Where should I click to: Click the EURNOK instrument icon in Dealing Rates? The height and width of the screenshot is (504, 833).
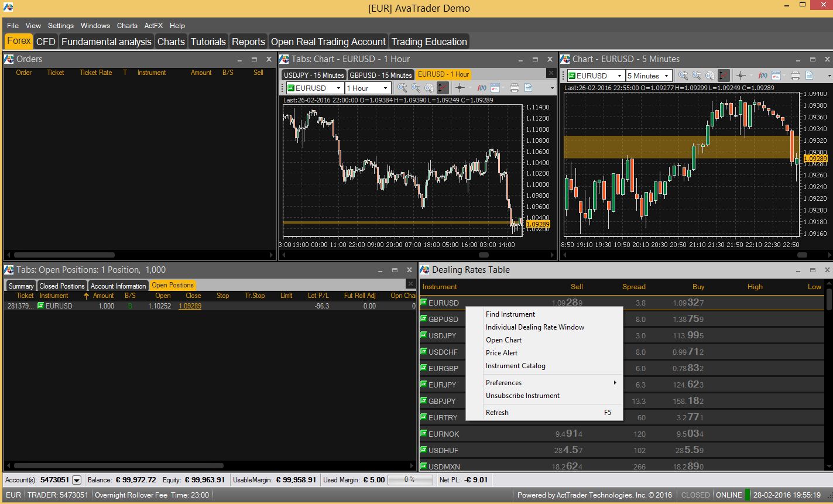pos(424,434)
